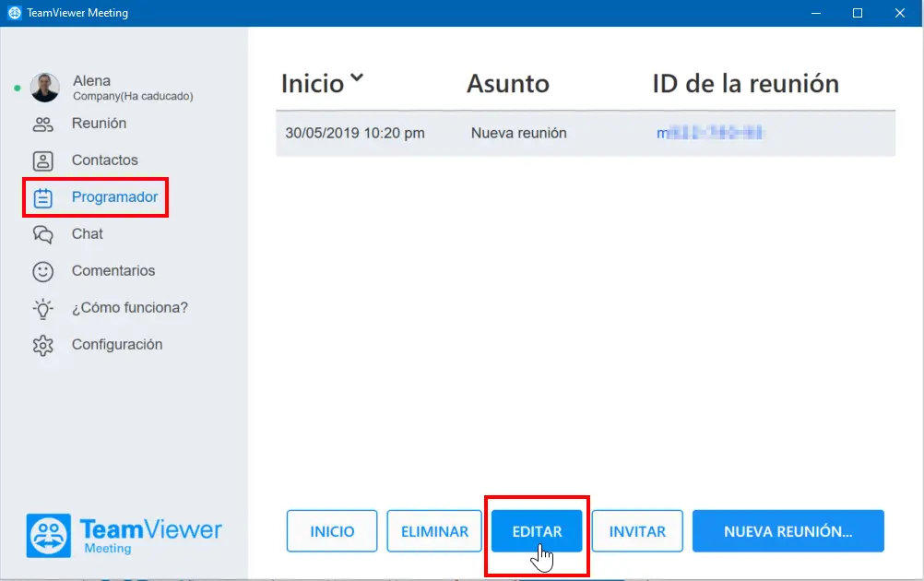Viewport: 924px width, 581px height.
Task: Click the Chat bubbles icon
Action: tap(43, 234)
